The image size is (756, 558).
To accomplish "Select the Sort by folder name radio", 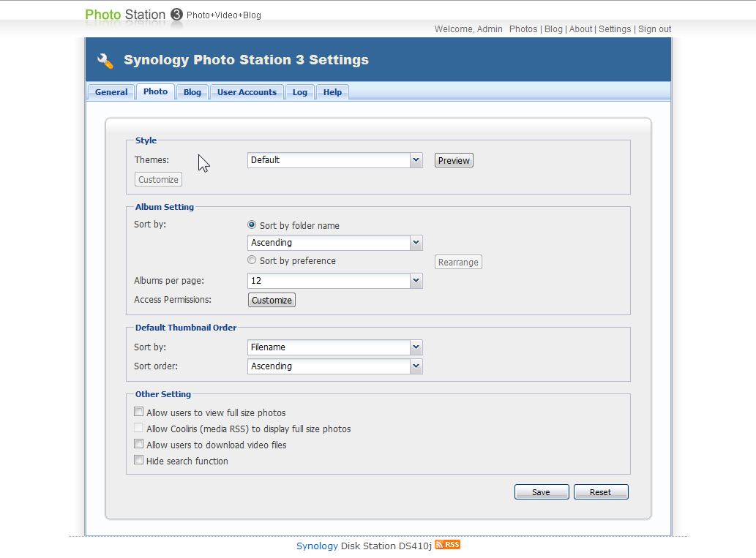I will coord(252,225).
